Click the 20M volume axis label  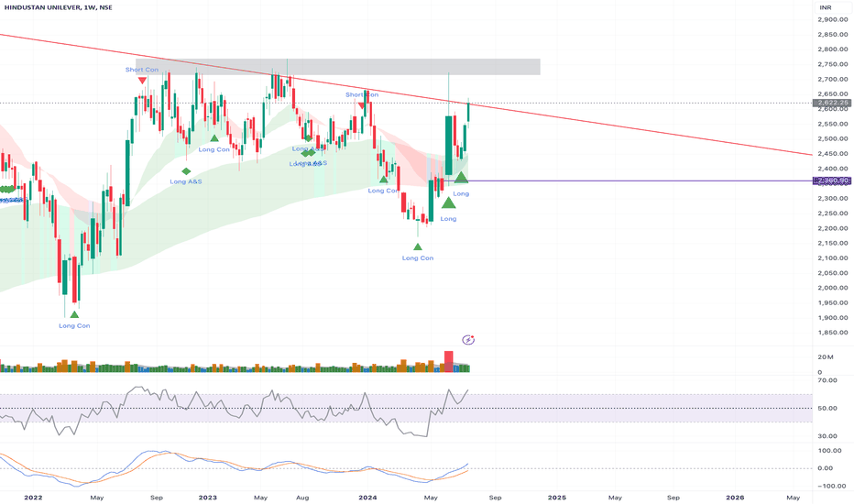[x=825, y=356]
